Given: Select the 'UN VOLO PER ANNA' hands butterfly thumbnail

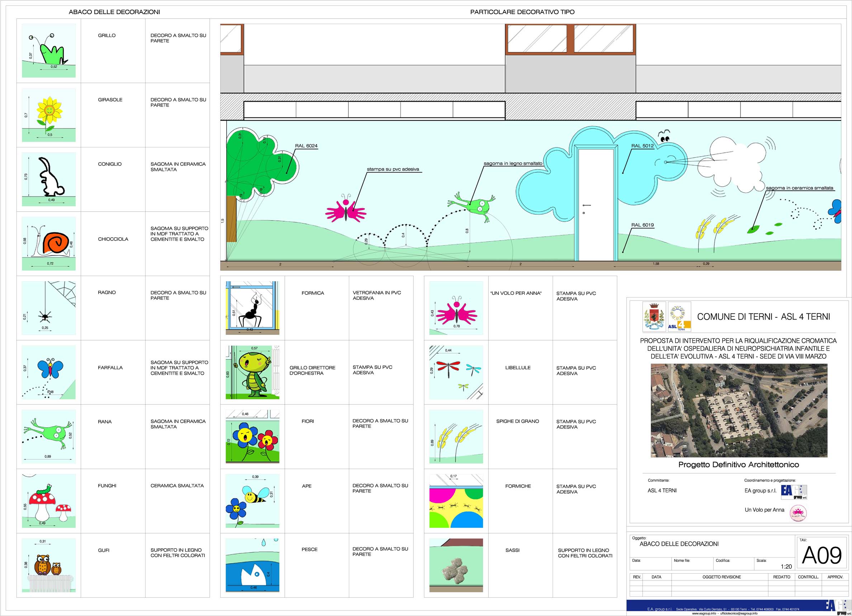Looking at the screenshot, I should point(456,308).
